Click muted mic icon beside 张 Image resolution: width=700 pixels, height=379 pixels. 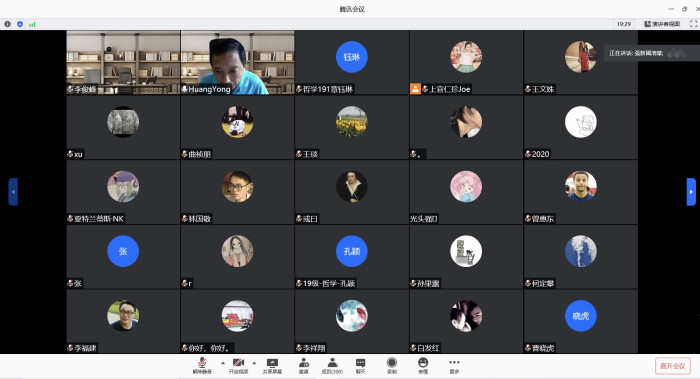pos(71,283)
